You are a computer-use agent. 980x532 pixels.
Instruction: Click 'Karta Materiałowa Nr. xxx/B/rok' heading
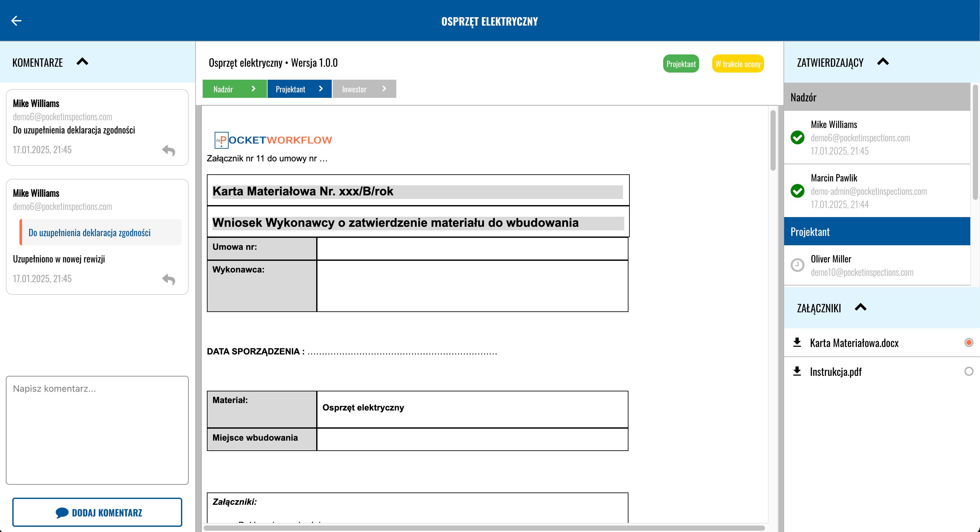(303, 191)
